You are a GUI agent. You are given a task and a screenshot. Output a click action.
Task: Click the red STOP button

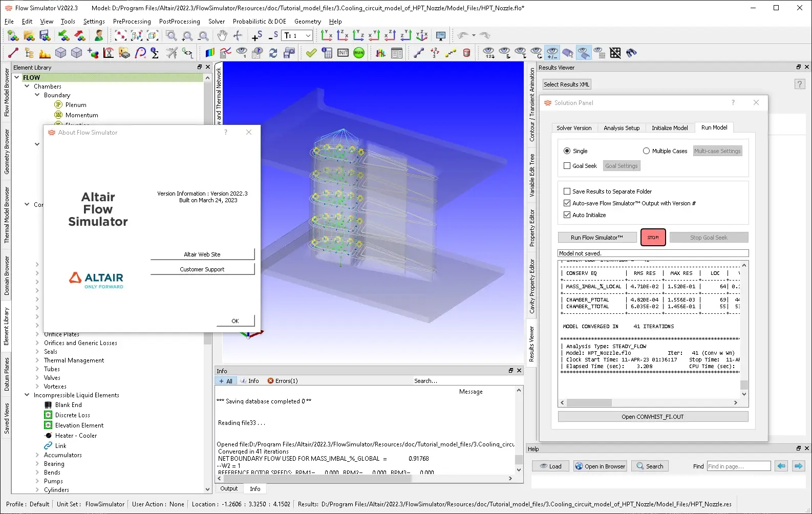pos(653,238)
